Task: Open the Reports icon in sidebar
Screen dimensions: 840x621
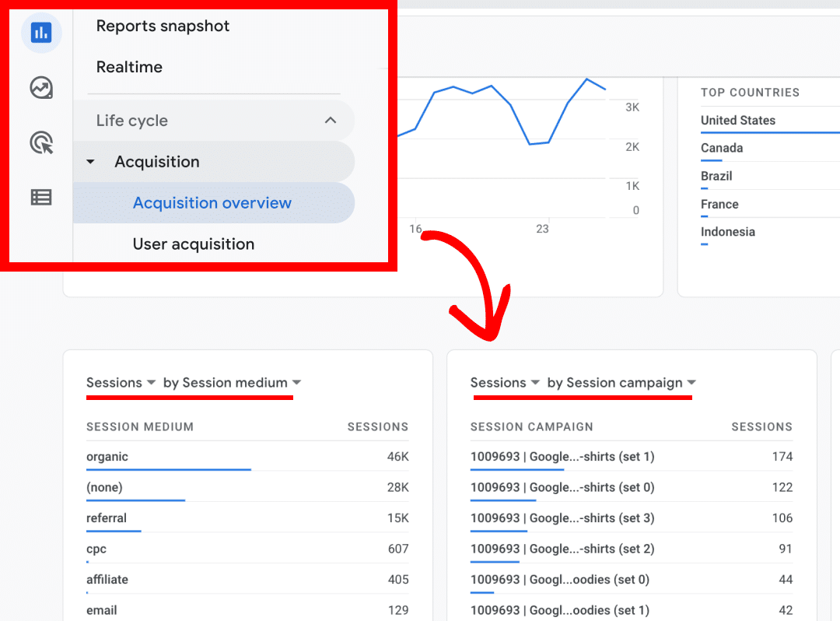Action: [x=41, y=33]
